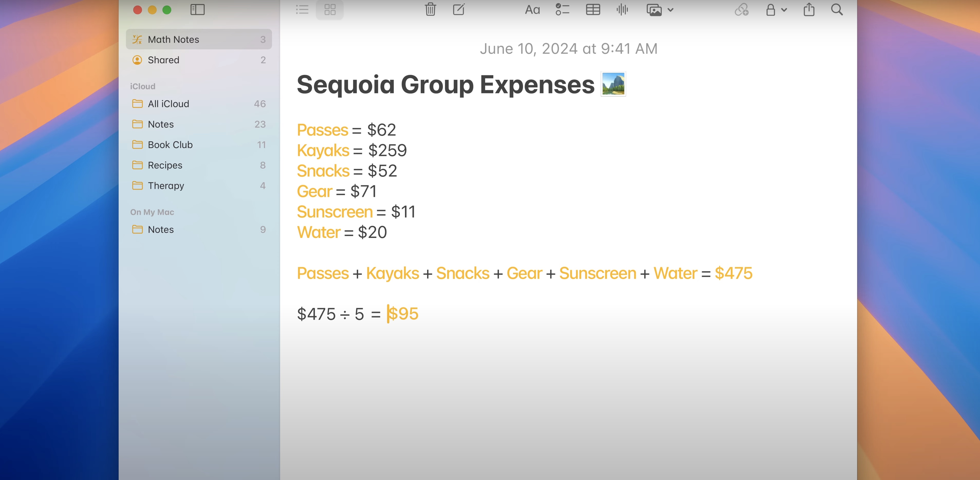Open text formatting with the Aa icon
Image resolution: width=980 pixels, height=480 pixels.
pyautogui.click(x=532, y=10)
